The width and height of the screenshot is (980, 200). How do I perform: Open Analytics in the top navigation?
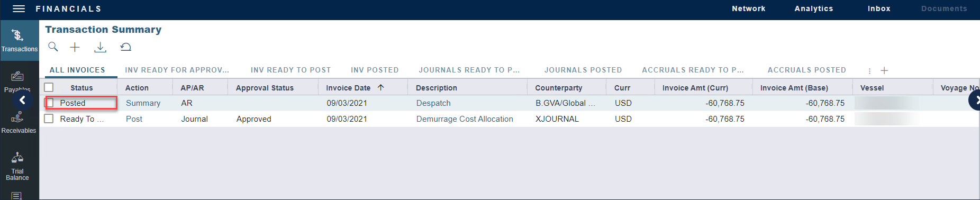(x=814, y=8)
